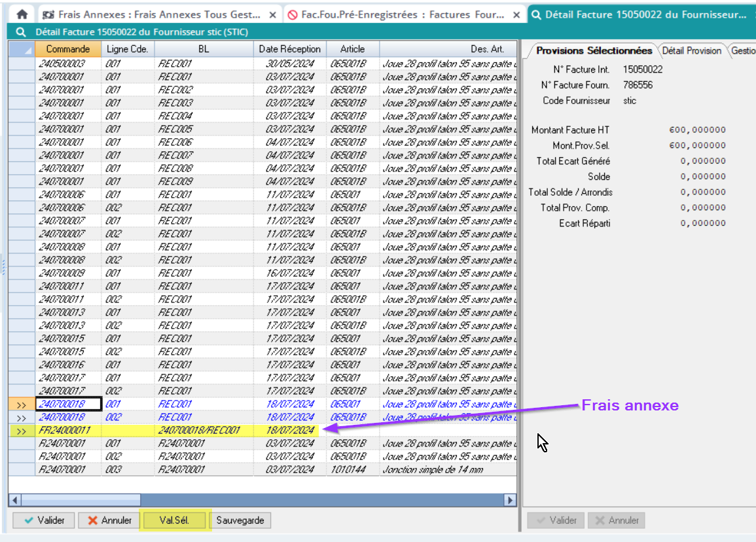Open the Détail Provision tab
Viewport: 756px width, 542px height.
[x=691, y=51]
